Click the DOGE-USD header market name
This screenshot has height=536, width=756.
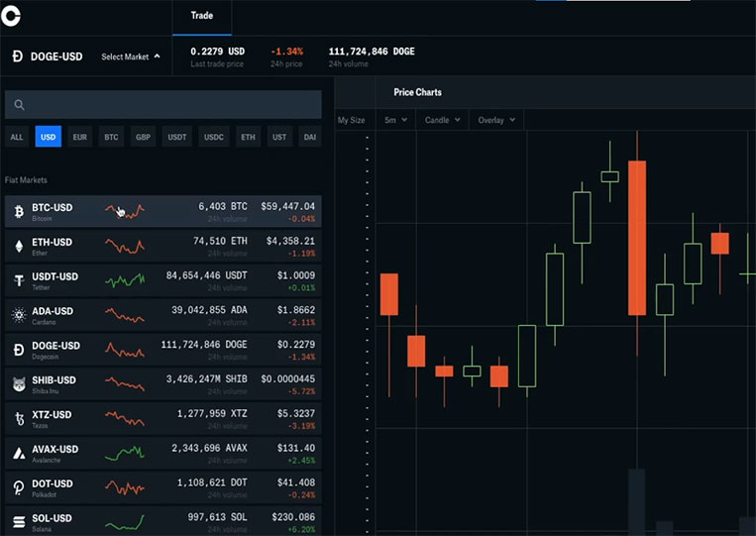coord(56,56)
